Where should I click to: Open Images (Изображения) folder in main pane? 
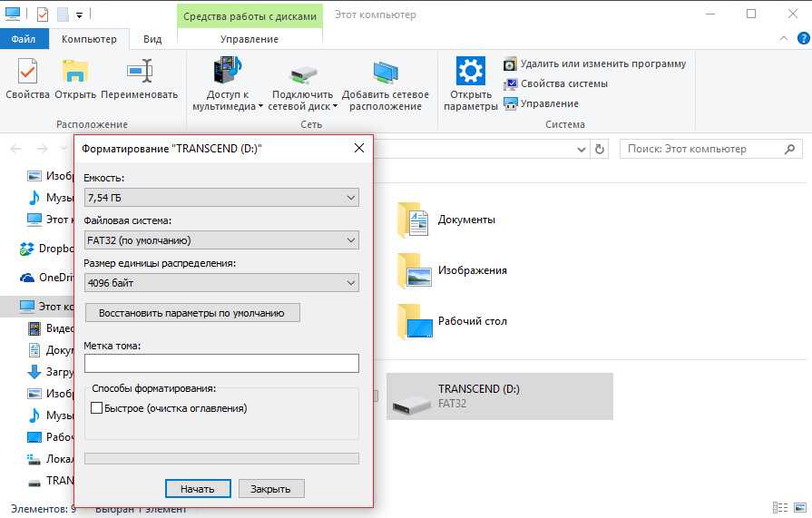tap(415, 270)
